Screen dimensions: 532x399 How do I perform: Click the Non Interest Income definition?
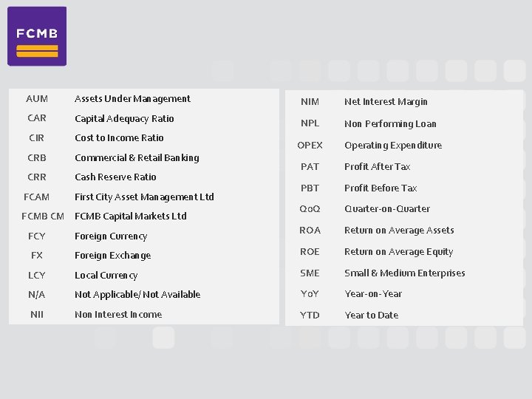118,315
